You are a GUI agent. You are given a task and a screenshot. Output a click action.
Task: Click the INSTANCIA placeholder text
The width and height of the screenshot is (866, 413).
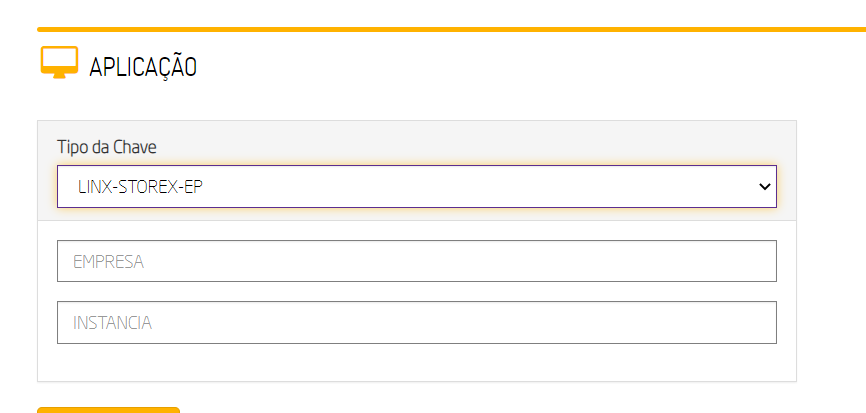[x=112, y=323]
